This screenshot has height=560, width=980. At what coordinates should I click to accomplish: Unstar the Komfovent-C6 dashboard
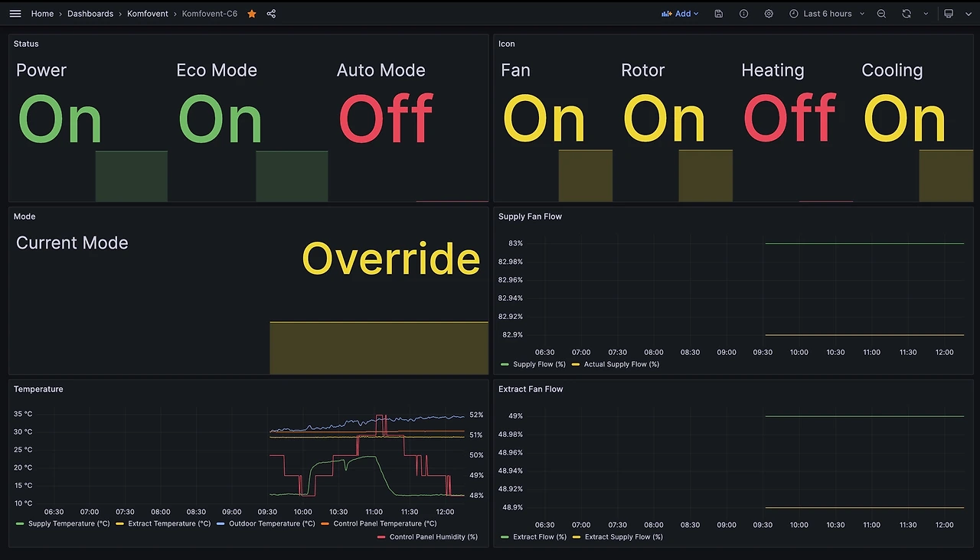tap(252, 14)
